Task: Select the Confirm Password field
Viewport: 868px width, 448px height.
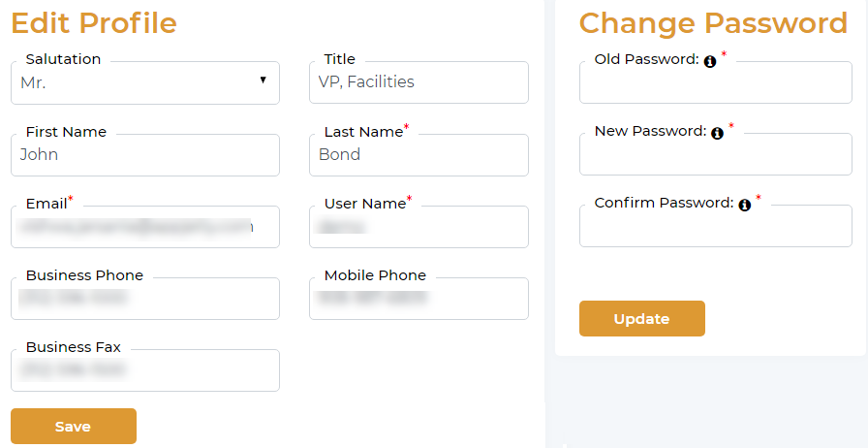Action: [715, 229]
